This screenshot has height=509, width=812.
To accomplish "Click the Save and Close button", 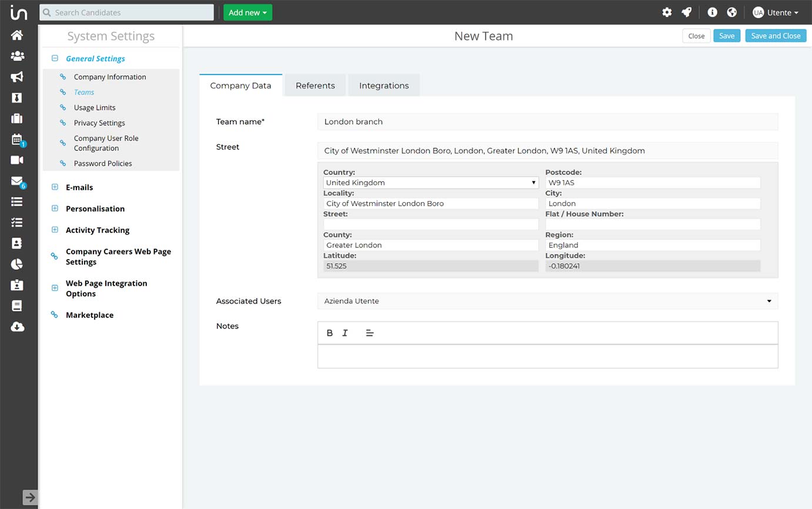I will 776,36.
